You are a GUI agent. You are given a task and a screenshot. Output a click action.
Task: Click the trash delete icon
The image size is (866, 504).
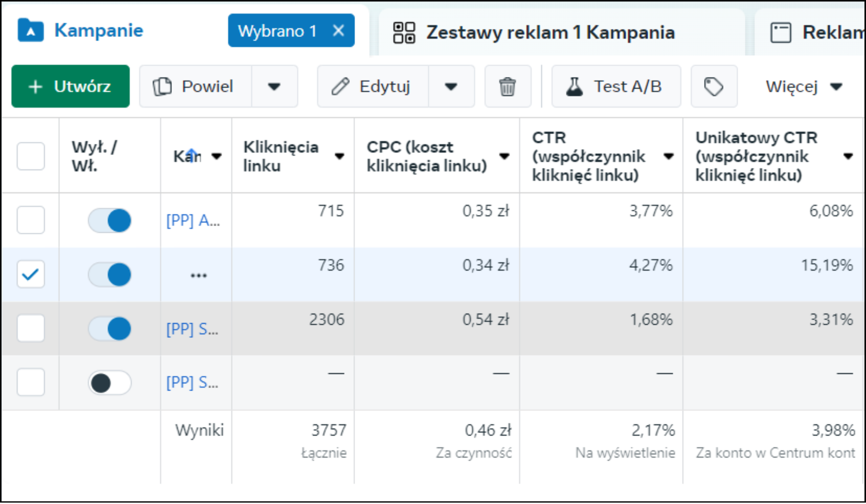(507, 87)
